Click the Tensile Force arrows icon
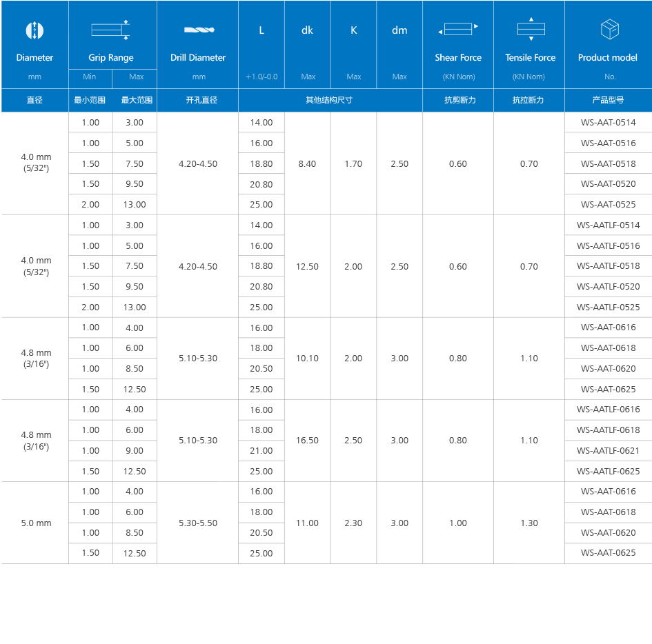This screenshot has width=652, height=644. pos(530,30)
